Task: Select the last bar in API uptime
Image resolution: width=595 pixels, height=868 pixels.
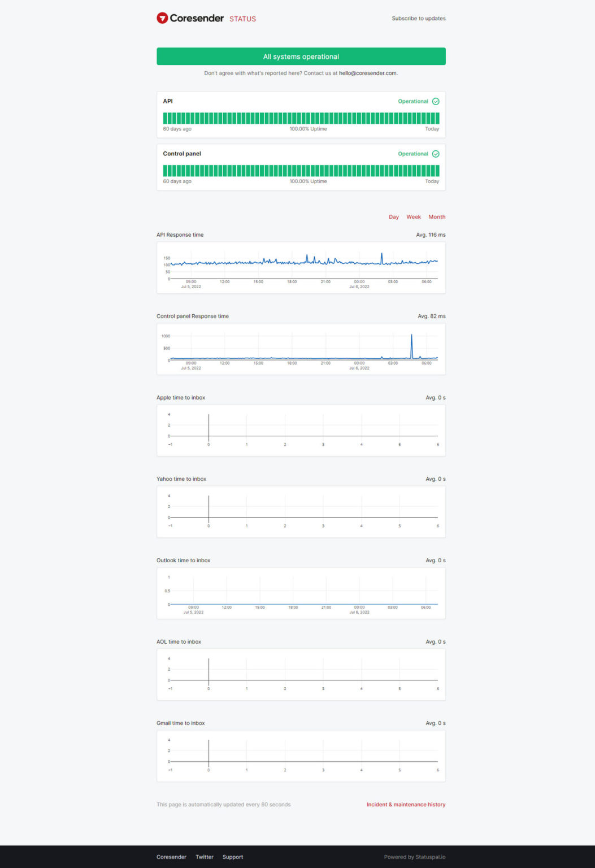Action: pos(437,118)
